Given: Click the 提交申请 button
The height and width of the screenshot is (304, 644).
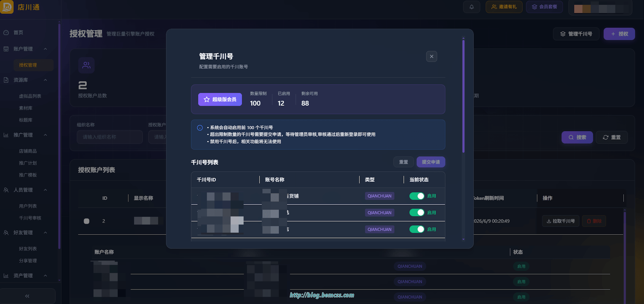Looking at the screenshot, I should [431, 162].
